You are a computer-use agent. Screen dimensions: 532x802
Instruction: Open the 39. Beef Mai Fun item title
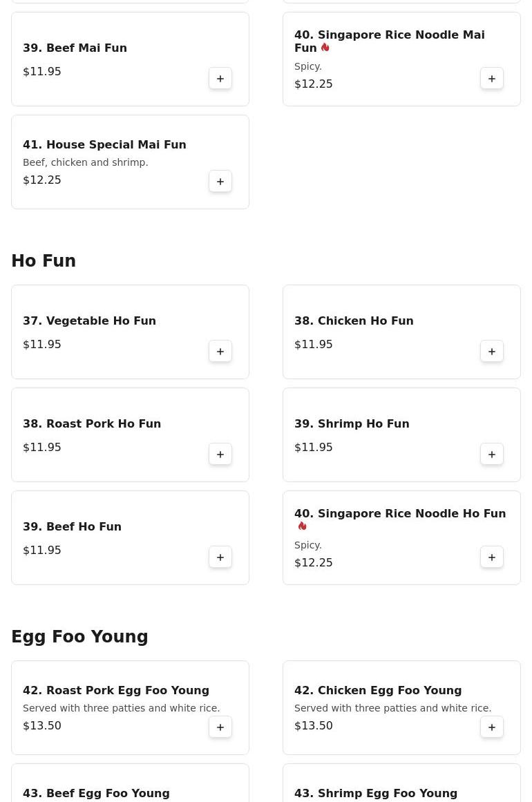click(75, 48)
